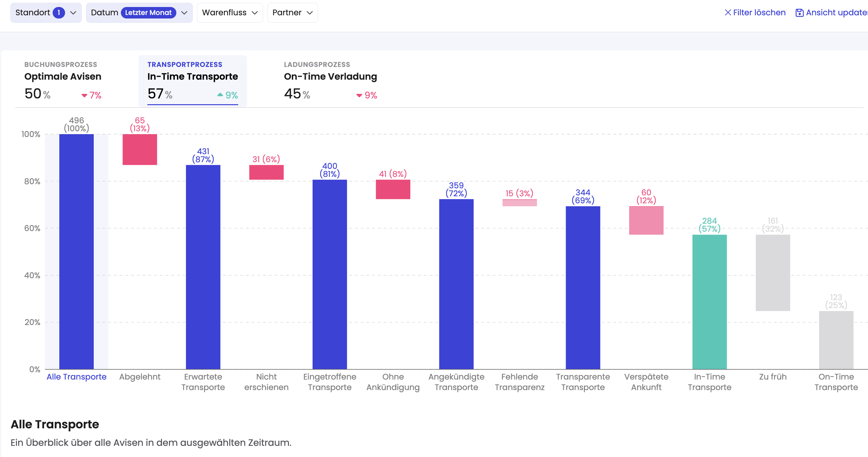Click the gray Zu früh bar
This screenshot has width=868, height=457.
[x=772, y=272]
